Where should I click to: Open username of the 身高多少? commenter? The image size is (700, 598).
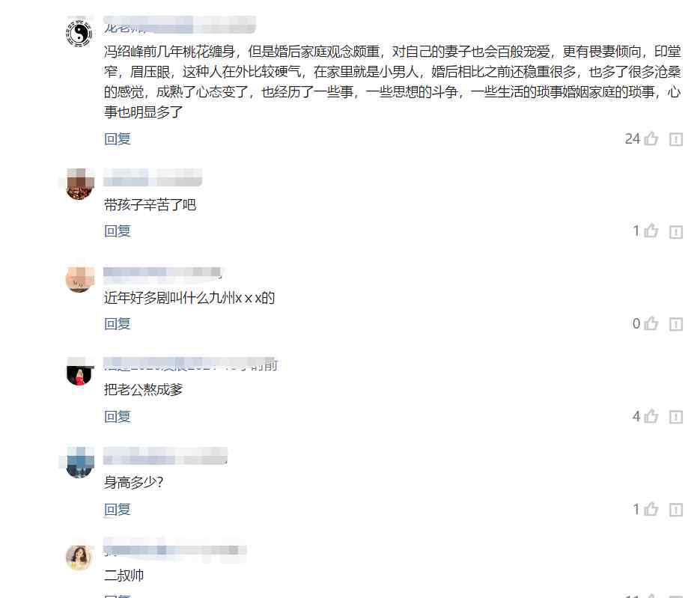(165, 456)
